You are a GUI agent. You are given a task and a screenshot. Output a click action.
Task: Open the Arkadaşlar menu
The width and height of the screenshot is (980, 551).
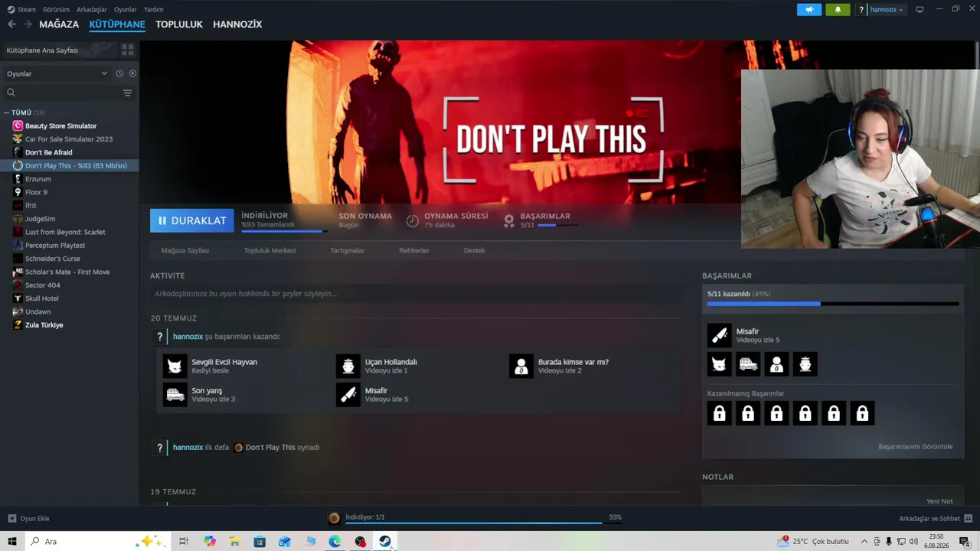(x=92, y=10)
